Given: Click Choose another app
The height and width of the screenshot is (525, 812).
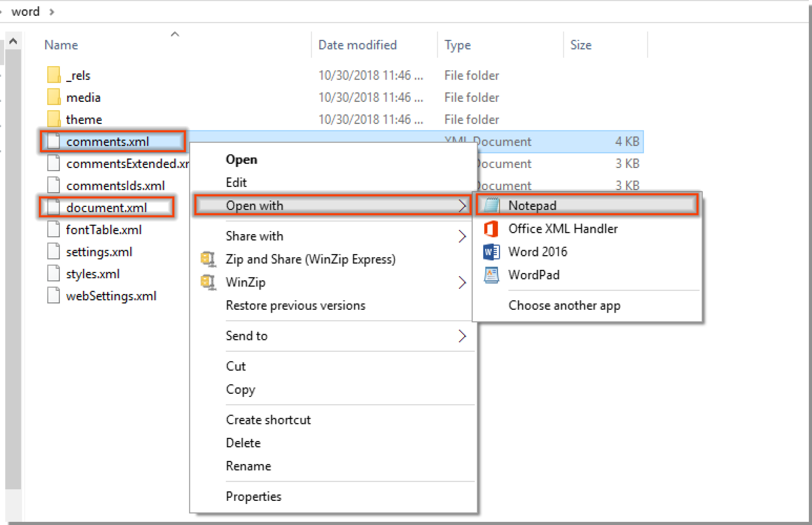Looking at the screenshot, I should [x=564, y=305].
